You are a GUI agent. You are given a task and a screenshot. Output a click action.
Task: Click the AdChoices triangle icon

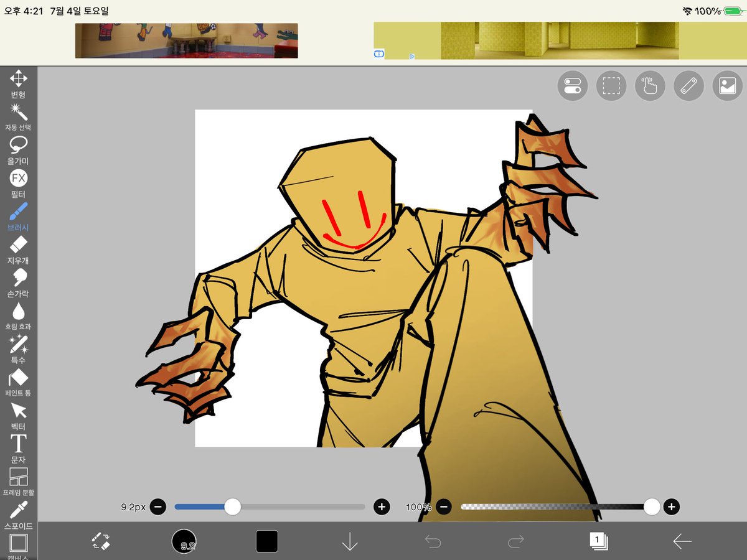pos(412,56)
